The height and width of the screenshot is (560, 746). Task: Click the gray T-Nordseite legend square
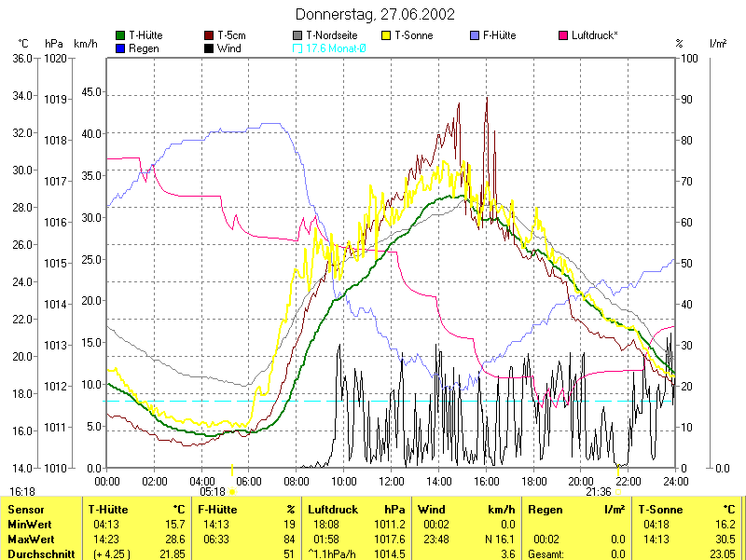click(x=297, y=35)
